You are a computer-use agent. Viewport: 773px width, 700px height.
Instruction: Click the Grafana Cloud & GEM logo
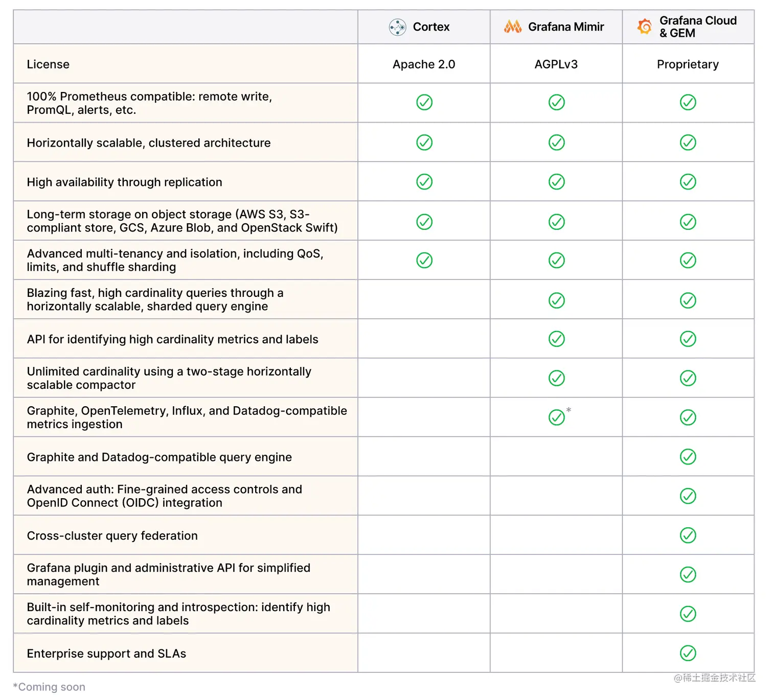click(645, 27)
